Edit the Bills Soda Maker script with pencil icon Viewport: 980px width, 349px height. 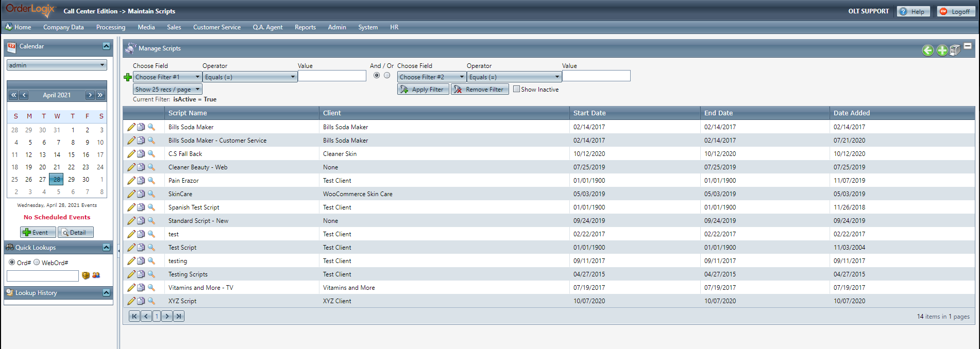(131, 127)
